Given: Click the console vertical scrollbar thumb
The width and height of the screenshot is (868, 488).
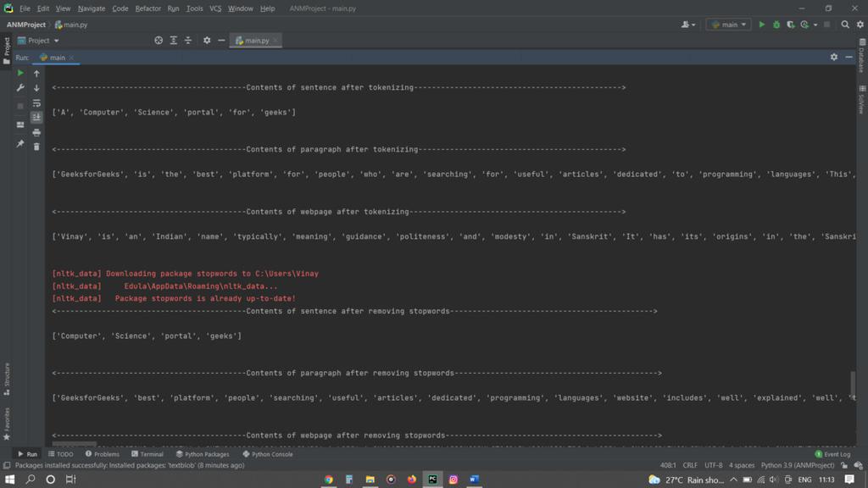Looking at the screenshot, I should pos(852,383).
